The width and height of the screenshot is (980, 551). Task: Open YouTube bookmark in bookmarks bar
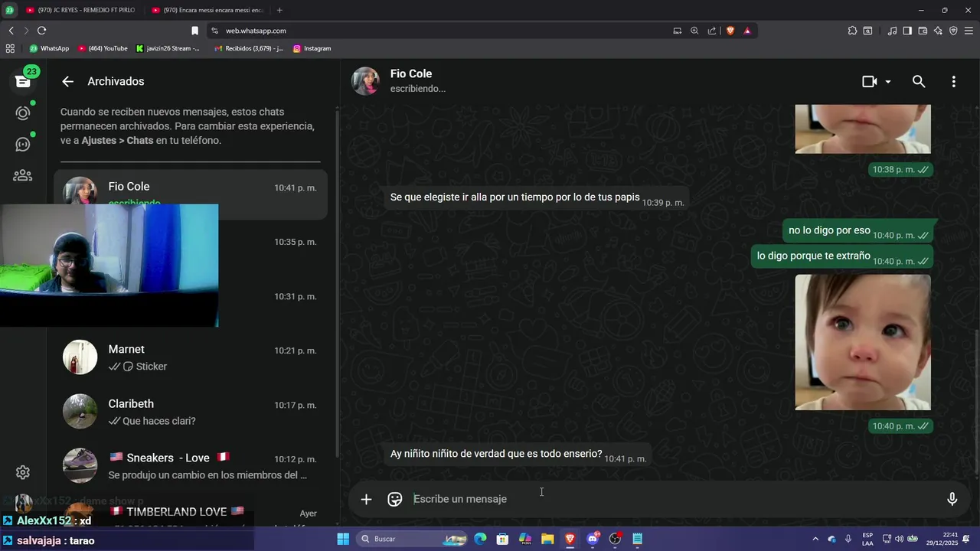103,48
